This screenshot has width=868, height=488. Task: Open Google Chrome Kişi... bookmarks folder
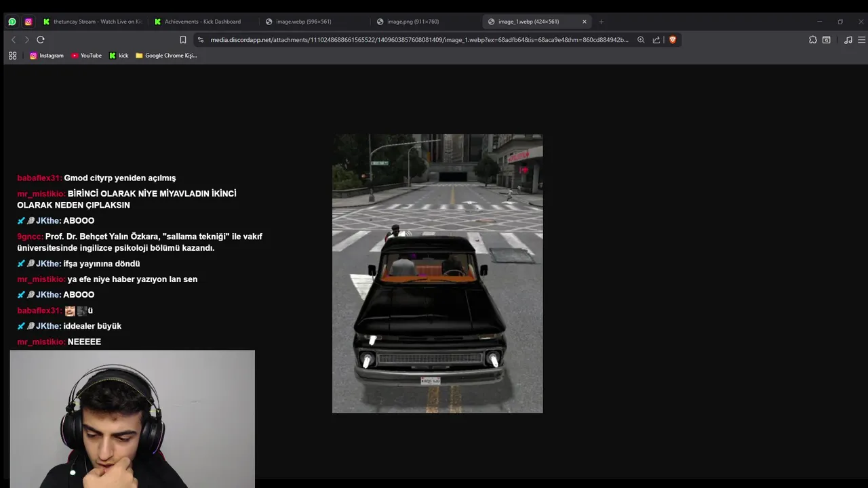(166, 56)
